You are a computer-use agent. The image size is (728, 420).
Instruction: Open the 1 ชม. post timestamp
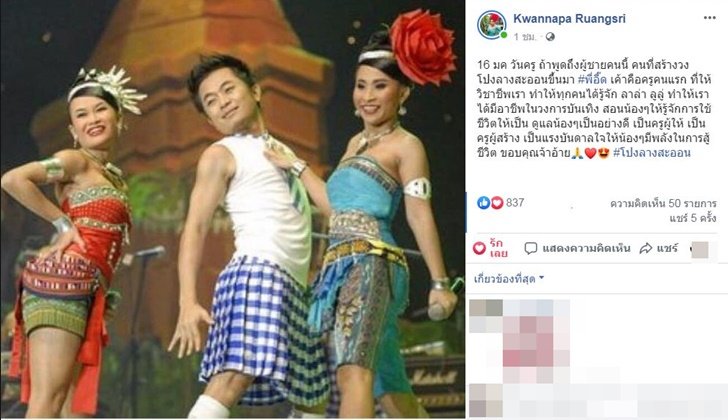coord(525,37)
